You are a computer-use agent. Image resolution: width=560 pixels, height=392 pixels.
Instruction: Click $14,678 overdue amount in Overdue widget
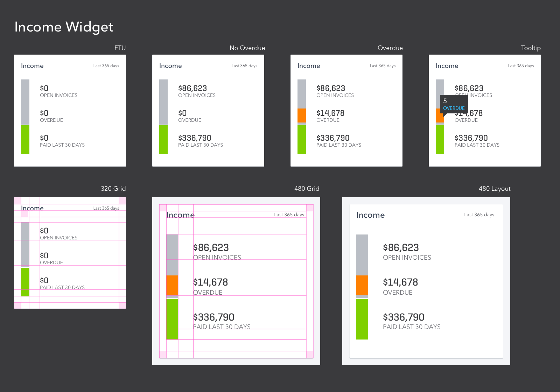click(x=330, y=113)
